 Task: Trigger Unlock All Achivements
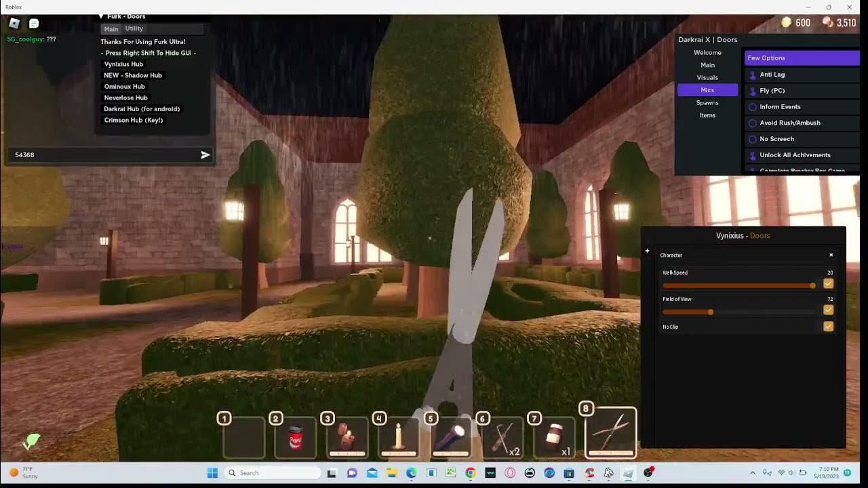click(x=802, y=155)
